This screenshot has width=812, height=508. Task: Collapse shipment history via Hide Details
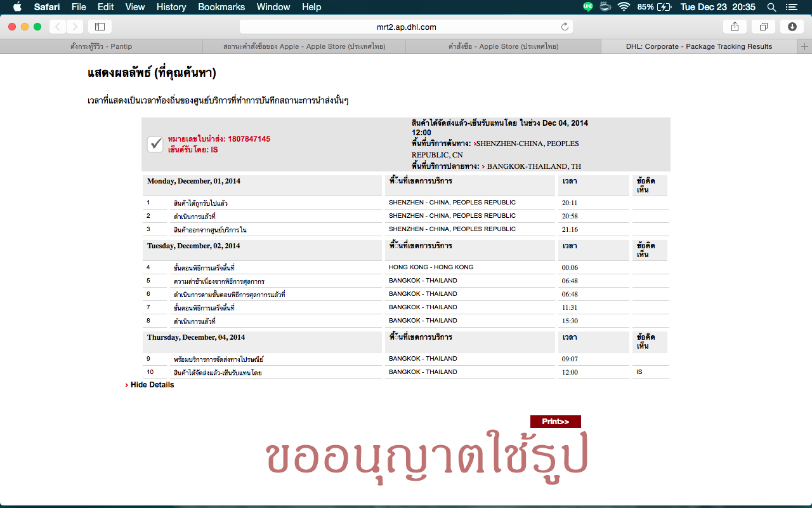[152, 385]
